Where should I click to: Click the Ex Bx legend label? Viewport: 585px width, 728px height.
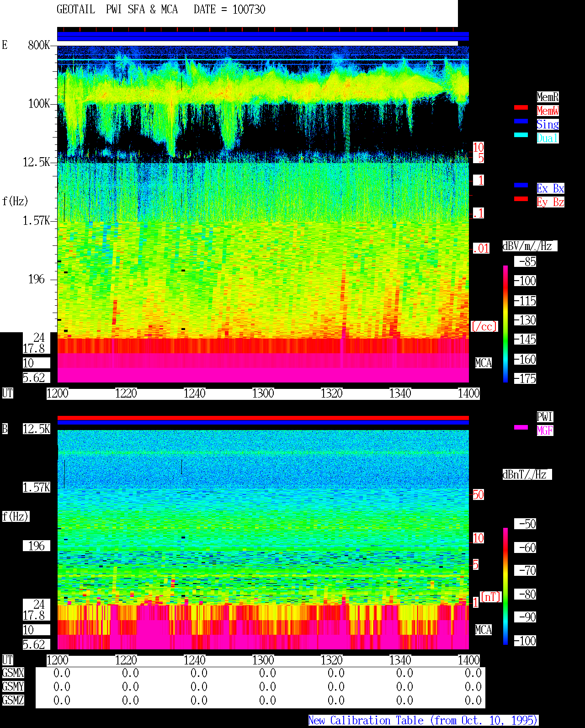(550, 188)
